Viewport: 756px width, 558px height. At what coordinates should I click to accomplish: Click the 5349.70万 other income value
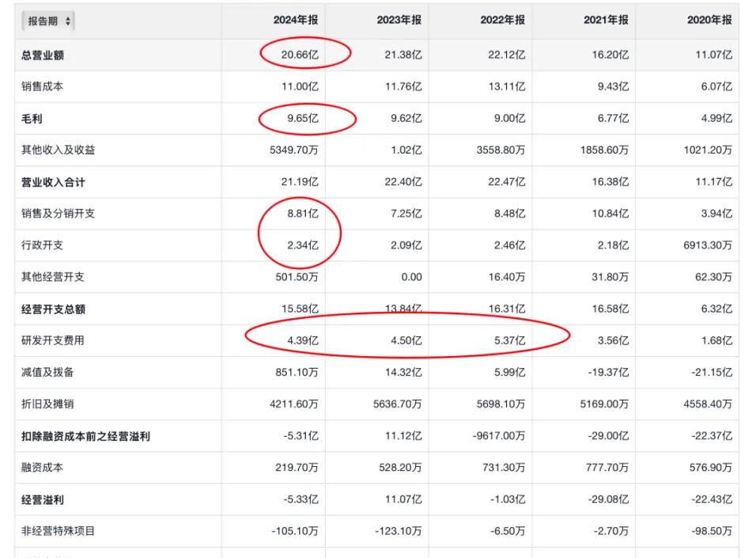(x=293, y=150)
